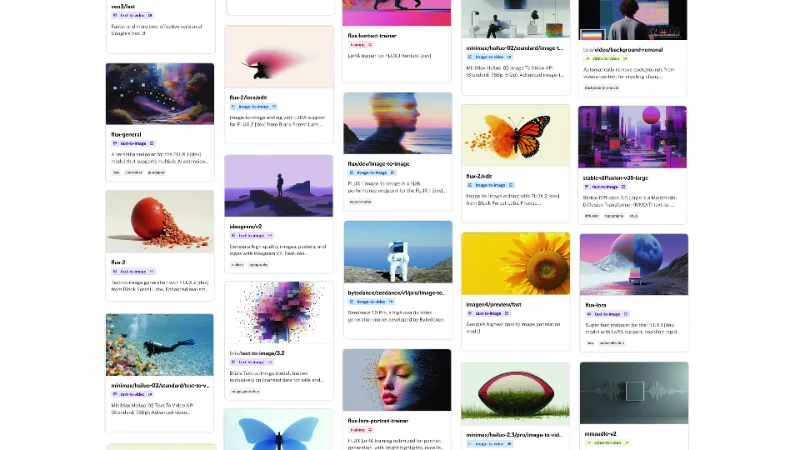Open the samurai thumbnail for flux-2/lora/edit

(279, 57)
